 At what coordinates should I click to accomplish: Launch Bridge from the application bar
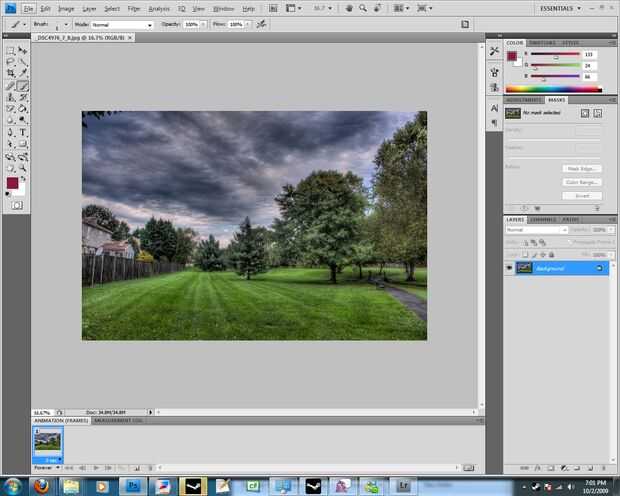273,8
